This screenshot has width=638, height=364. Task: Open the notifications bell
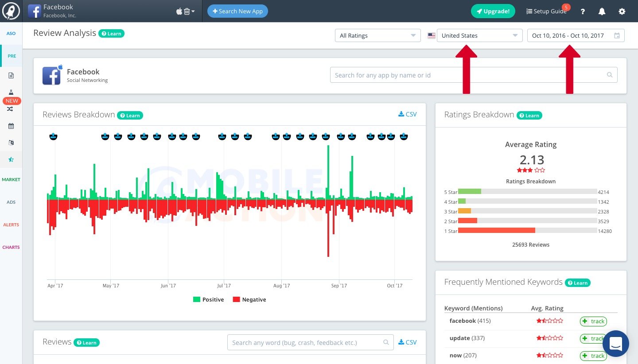(602, 12)
